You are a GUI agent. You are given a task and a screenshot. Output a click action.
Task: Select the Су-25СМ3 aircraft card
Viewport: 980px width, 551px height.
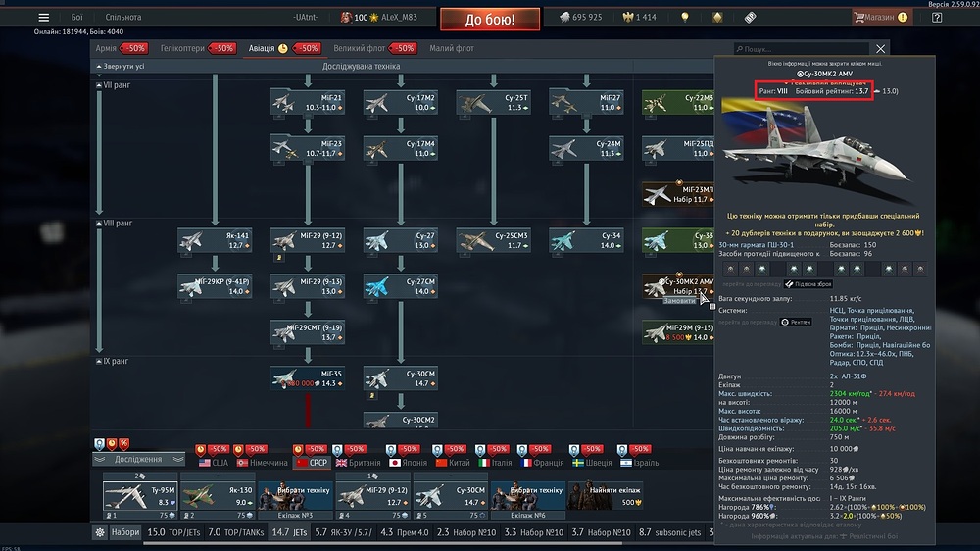[493, 241]
